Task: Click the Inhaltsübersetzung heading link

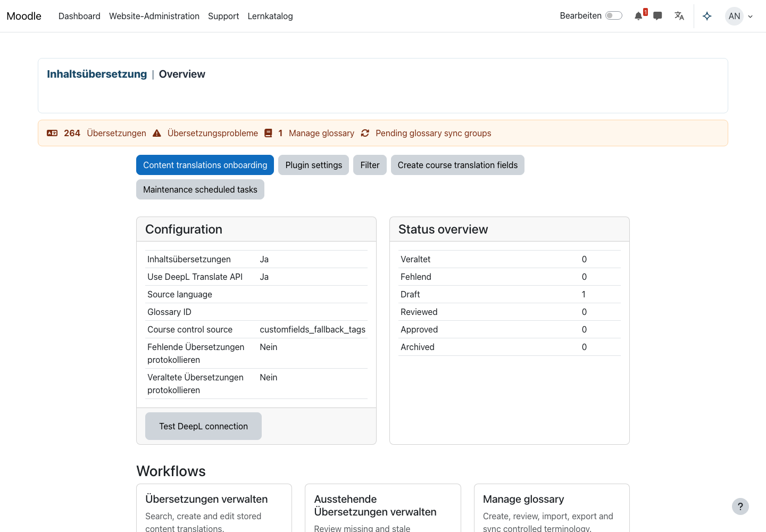Action: pos(97,74)
